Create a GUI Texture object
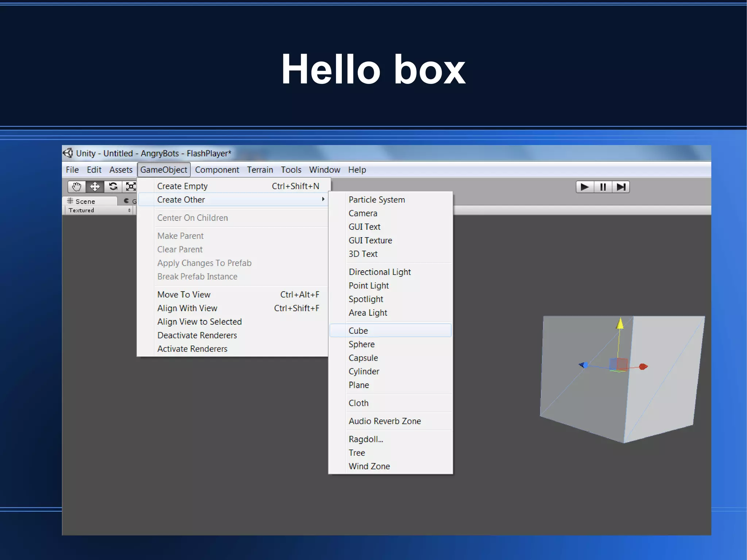 pos(391,240)
